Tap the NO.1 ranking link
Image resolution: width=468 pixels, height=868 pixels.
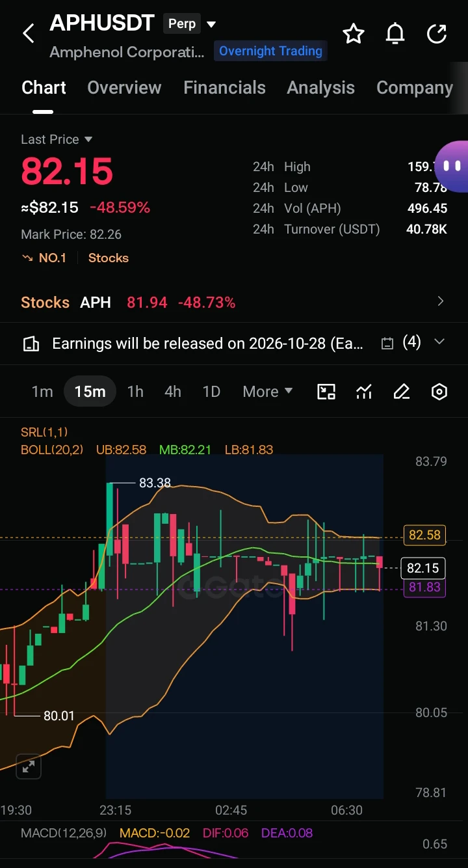pyautogui.click(x=53, y=258)
